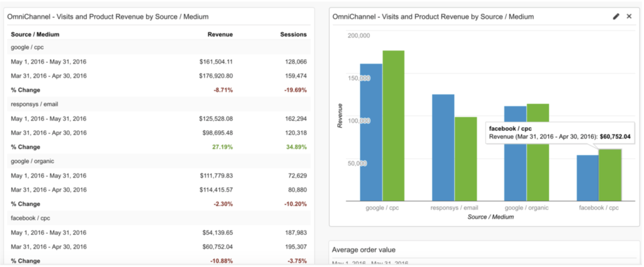Click the blue facebook / cpc bar
644x267 pixels.
point(587,178)
